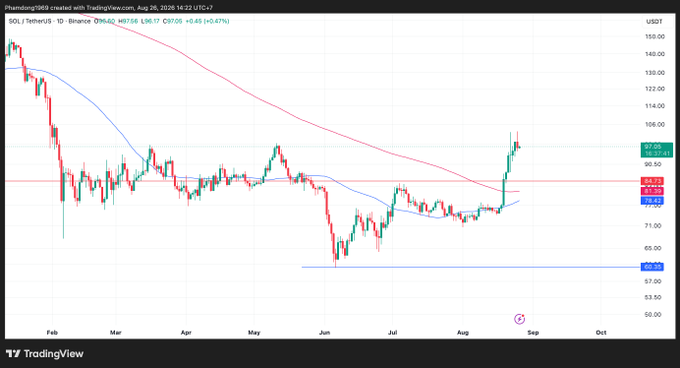Click the blue 78.42 moving average label
The height and width of the screenshot is (368, 680).
click(652, 201)
